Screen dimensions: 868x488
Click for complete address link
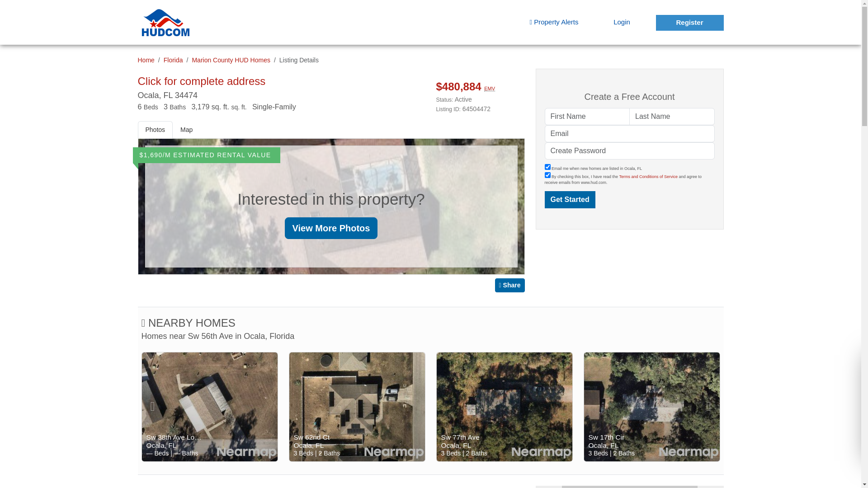201,81
